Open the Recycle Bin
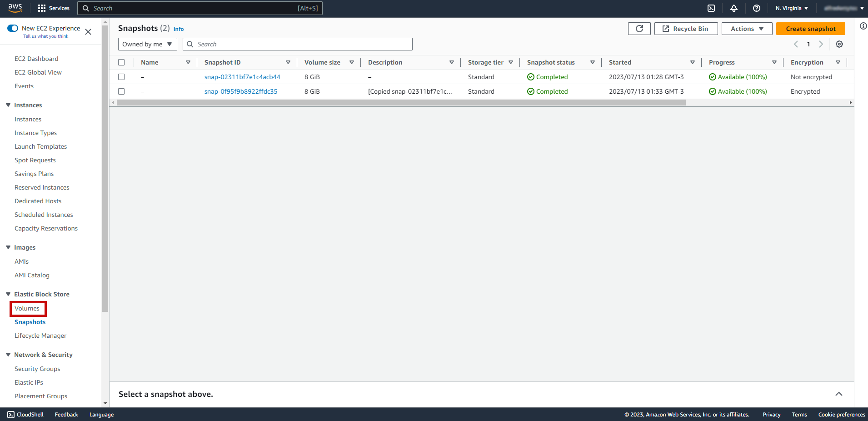 [x=686, y=29]
